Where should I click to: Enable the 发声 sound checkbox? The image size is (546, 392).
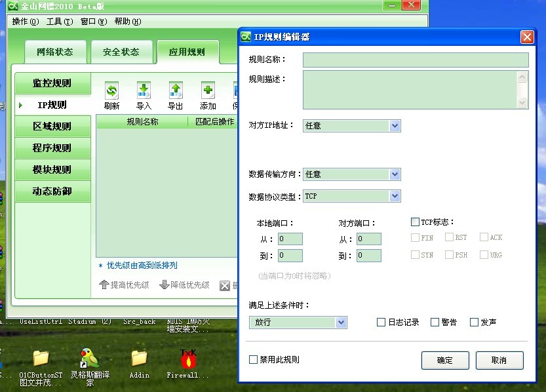point(474,322)
